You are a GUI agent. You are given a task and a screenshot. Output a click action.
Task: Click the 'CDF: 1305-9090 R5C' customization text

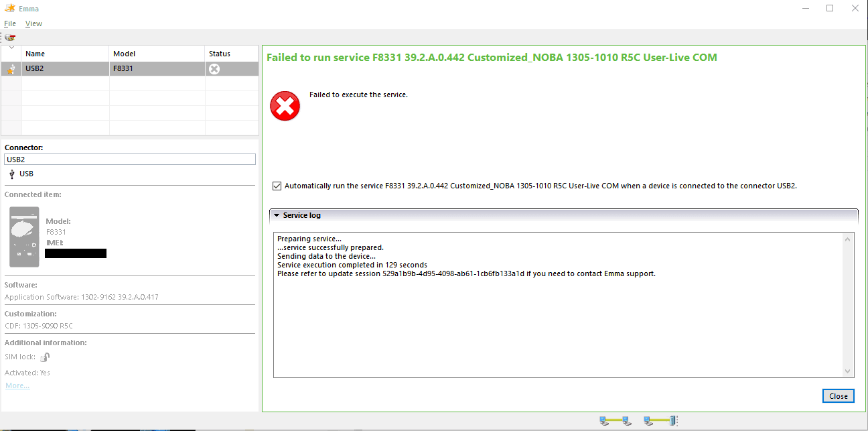coord(39,326)
